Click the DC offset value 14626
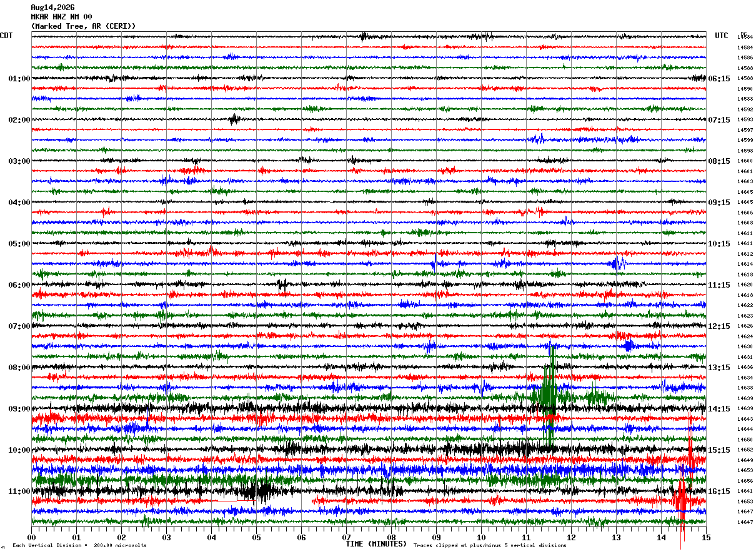756x554 pixels. 745,326
